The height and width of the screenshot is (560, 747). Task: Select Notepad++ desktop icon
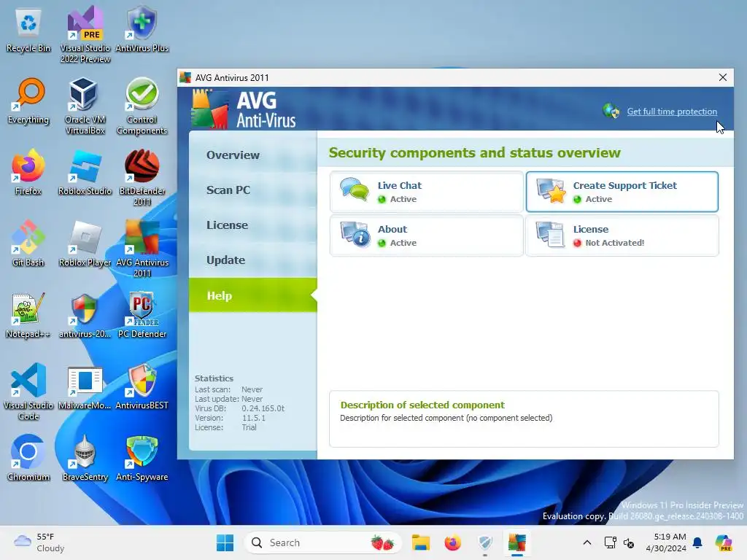tap(28, 315)
